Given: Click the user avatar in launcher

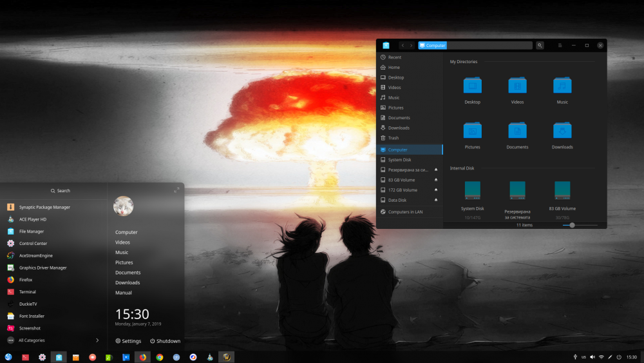Looking at the screenshot, I should [x=123, y=206].
